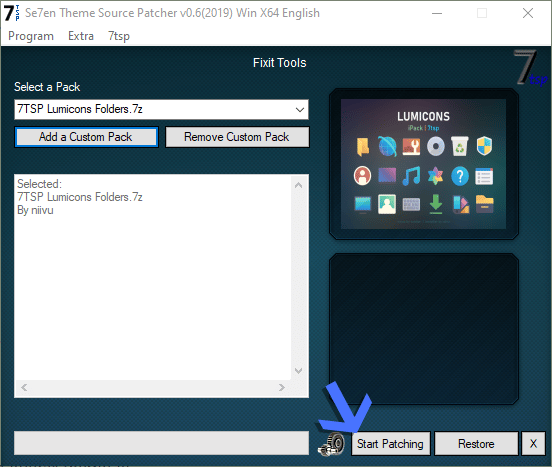Image resolution: width=552 pixels, height=467 pixels.
Task: Click the X exit button next to Restore
Action: coord(533,443)
